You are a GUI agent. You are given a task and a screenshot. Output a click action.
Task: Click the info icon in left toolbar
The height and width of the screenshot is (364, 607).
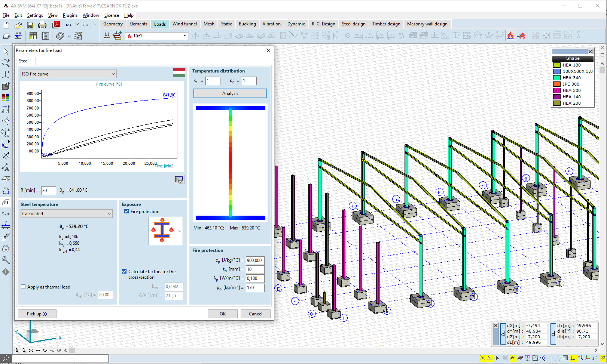(x=6, y=272)
